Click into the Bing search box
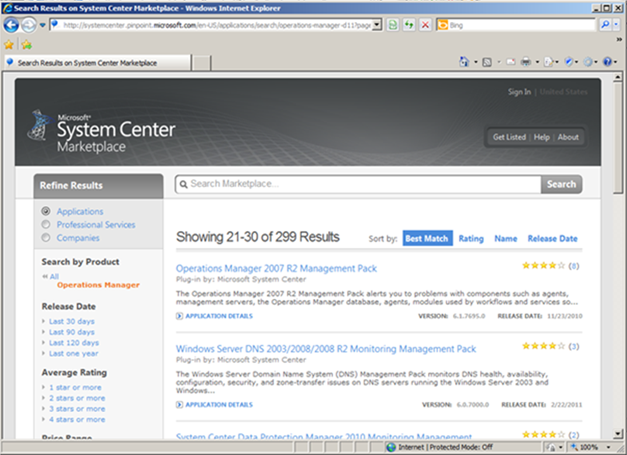627x455 pixels. tap(522, 25)
